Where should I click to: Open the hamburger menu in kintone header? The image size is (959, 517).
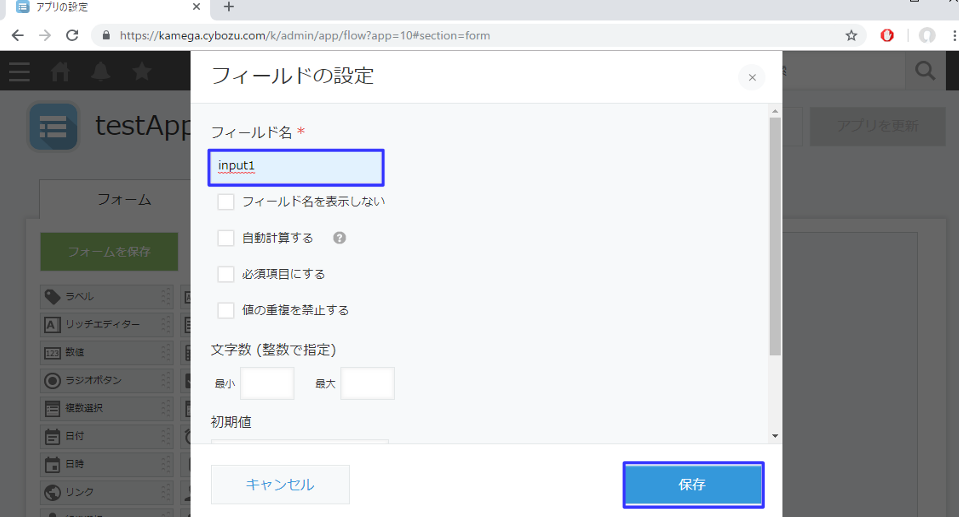19,72
